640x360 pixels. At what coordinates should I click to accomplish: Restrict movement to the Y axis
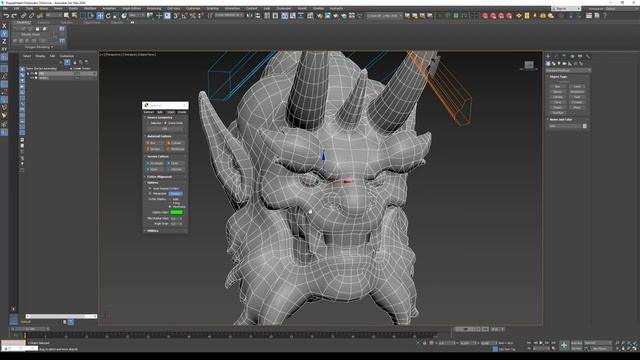click(4, 33)
